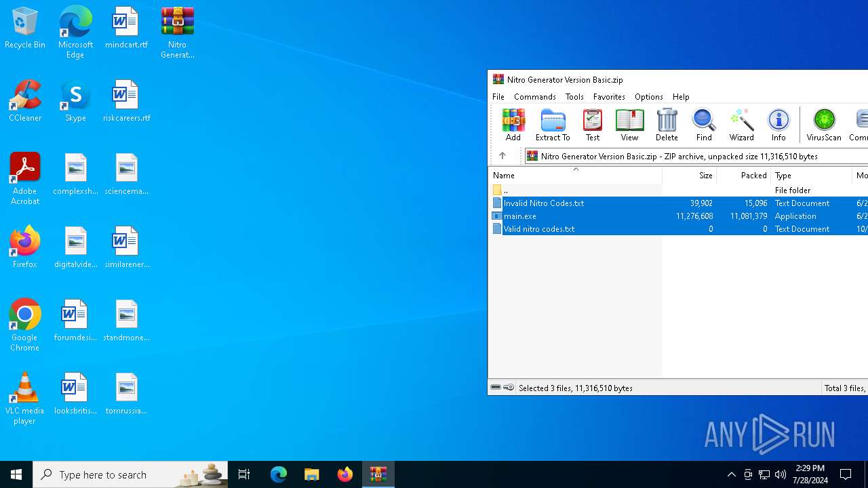Screen dimensions: 868x488
Task: Select complexsh image file on desktop
Action: pos(75,175)
